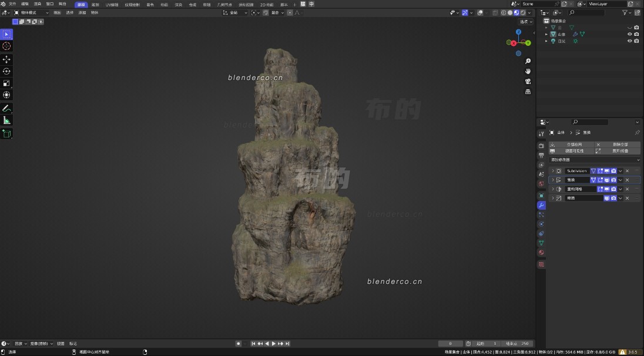The width and height of the screenshot is (644, 356).
Task: Switch to solid viewport shading
Action: [x=509, y=13]
